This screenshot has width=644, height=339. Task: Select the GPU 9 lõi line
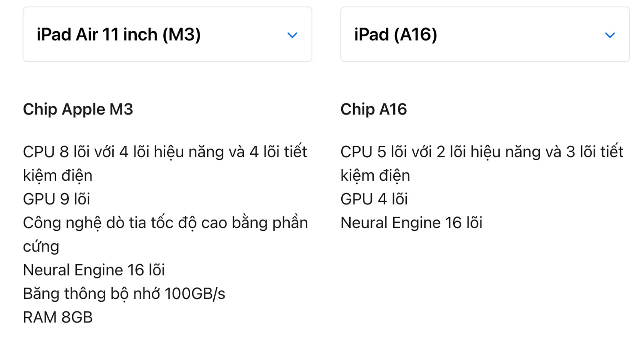[57, 199]
